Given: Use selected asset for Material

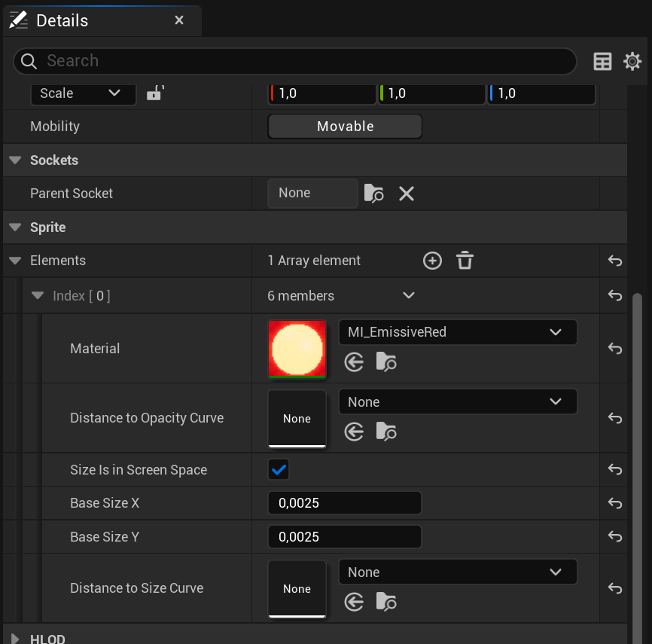Looking at the screenshot, I should (354, 362).
